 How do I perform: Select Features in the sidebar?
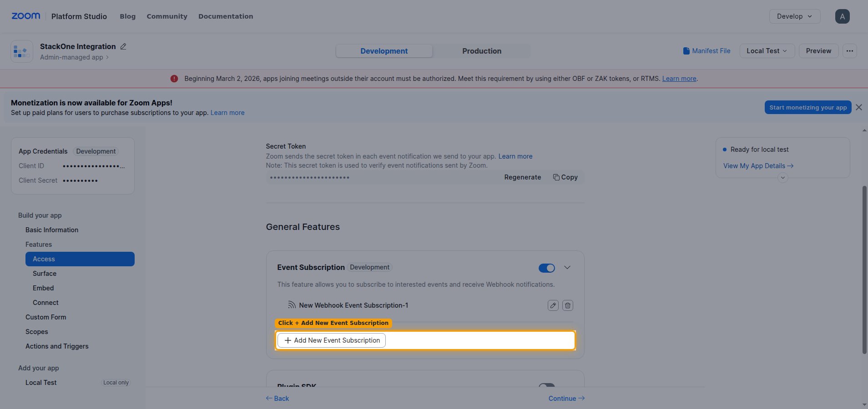(39, 244)
